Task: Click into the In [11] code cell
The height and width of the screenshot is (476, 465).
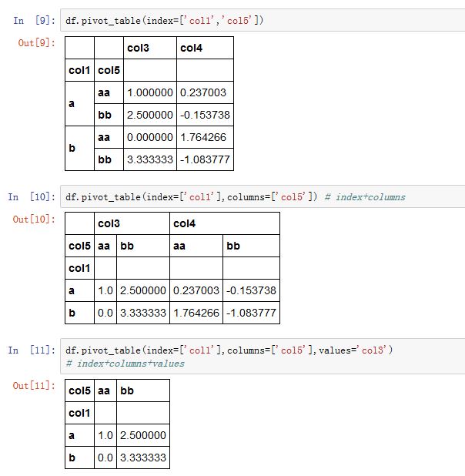Action: tap(262, 356)
